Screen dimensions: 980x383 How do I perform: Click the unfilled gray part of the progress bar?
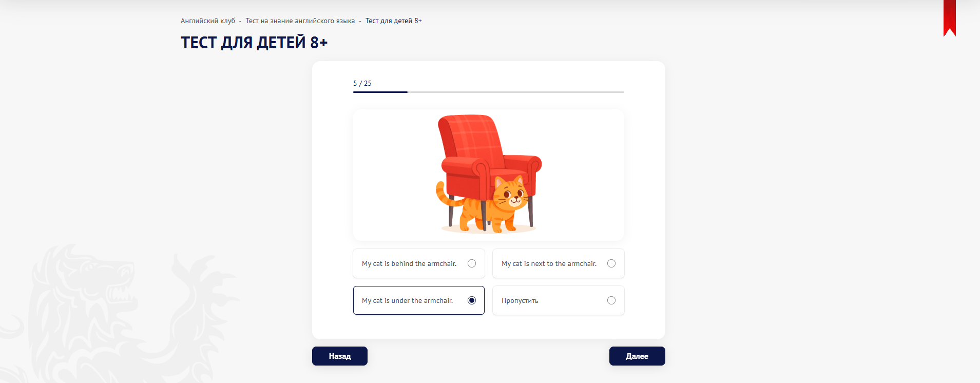513,92
